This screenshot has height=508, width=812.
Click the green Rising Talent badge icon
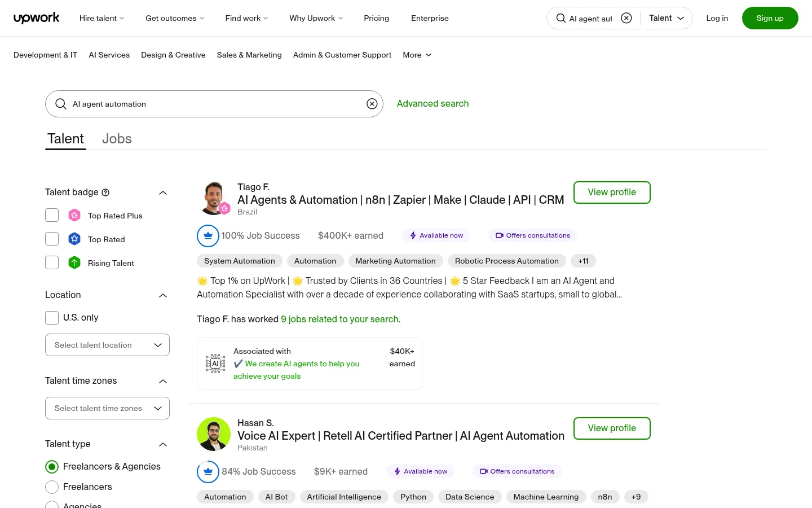point(74,262)
